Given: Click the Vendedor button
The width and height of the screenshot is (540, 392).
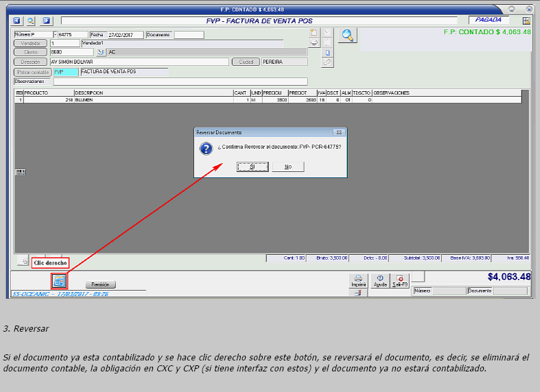Looking at the screenshot, I should pyautogui.click(x=31, y=43).
